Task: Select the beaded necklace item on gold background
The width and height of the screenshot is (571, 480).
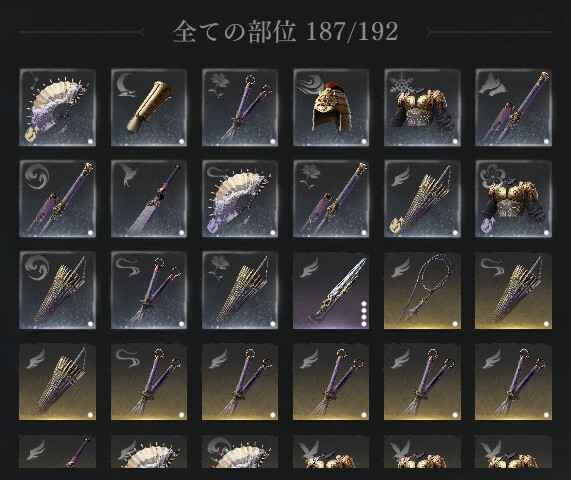Action: tap(422, 290)
